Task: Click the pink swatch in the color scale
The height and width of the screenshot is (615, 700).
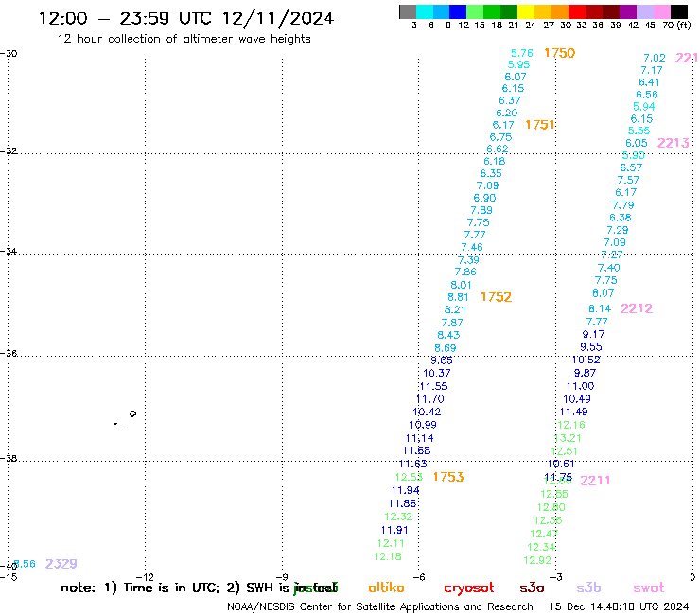Action: 661,11
